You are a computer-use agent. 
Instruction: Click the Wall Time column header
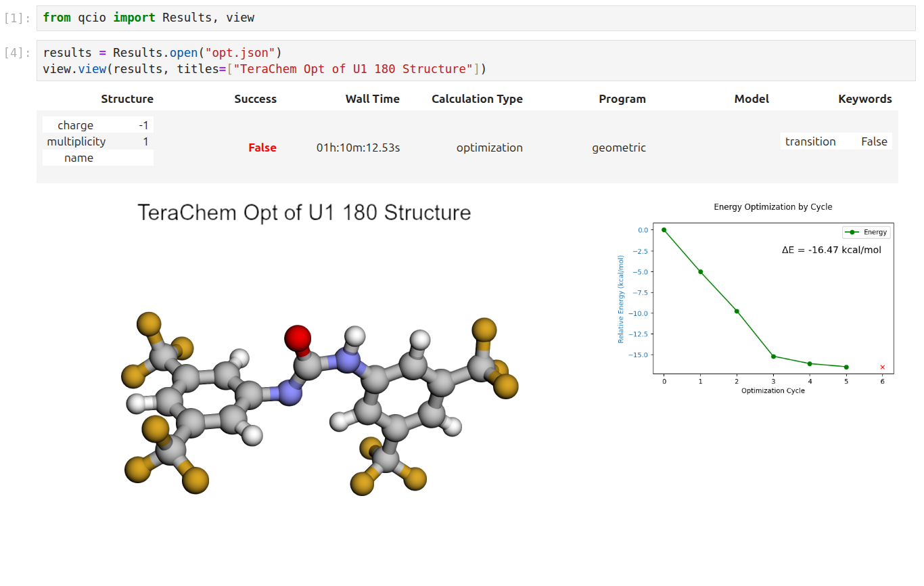pyautogui.click(x=373, y=99)
